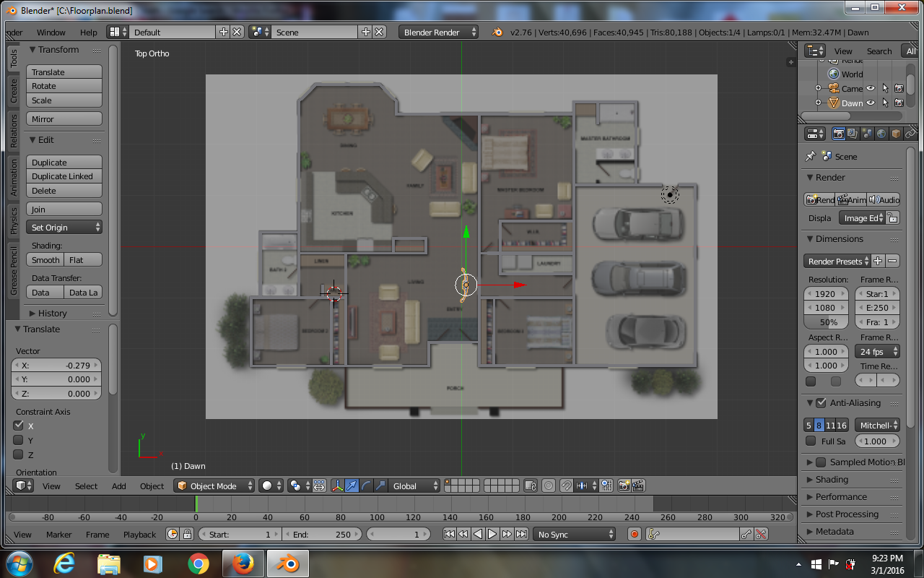
Task: Expand the Performance panel
Action: (841, 496)
